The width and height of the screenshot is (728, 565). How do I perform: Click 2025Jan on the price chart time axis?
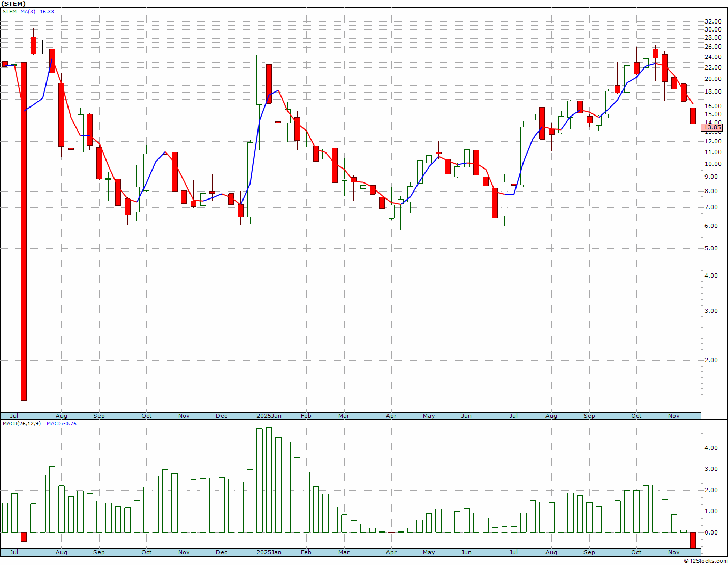click(269, 416)
